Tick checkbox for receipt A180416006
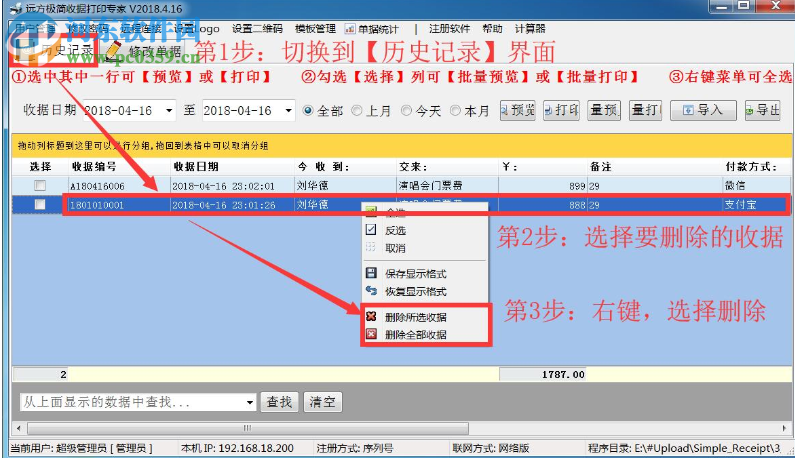 [x=40, y=186]
